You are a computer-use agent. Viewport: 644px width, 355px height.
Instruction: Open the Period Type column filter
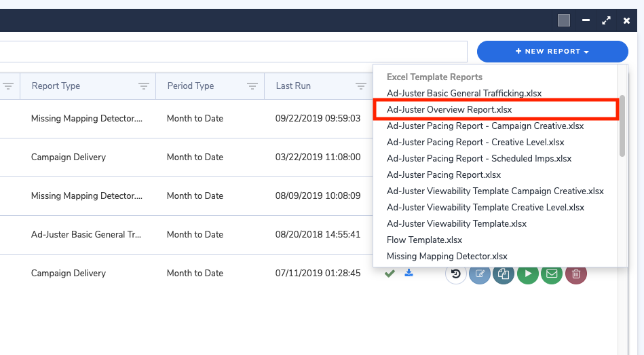(252, 86)
